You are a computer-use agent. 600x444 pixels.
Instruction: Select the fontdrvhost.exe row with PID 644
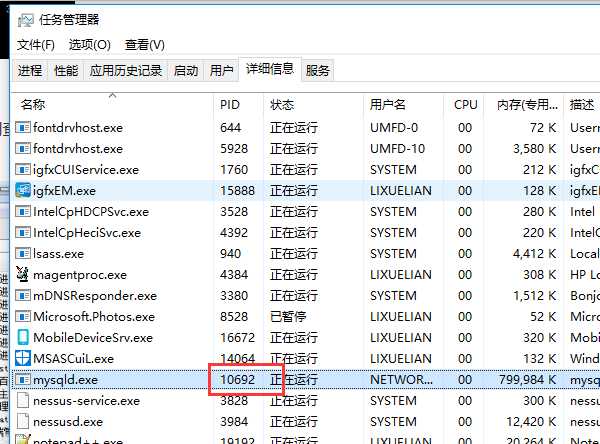pyautogui.click(x=306, y=127)
